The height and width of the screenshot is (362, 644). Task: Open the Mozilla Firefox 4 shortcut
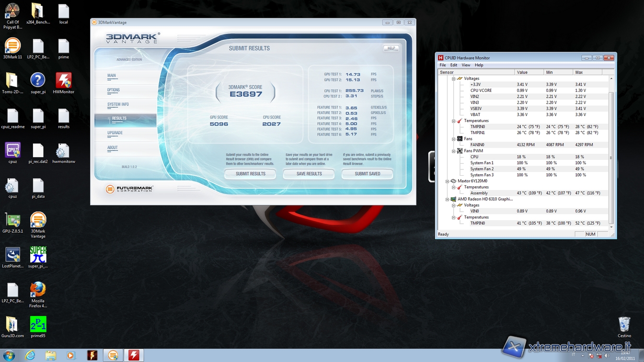(38, 290)
